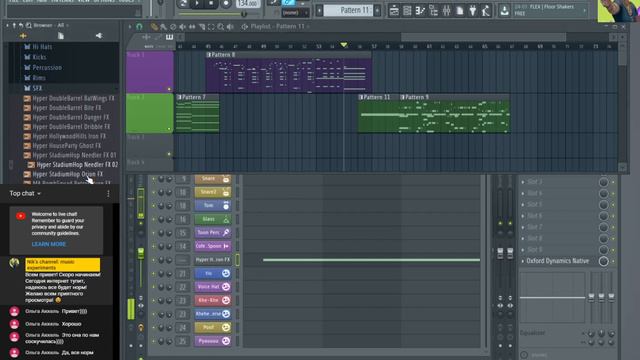Click the first Equalizer band fader
The image size is (640, 360).
click(591, 298)
